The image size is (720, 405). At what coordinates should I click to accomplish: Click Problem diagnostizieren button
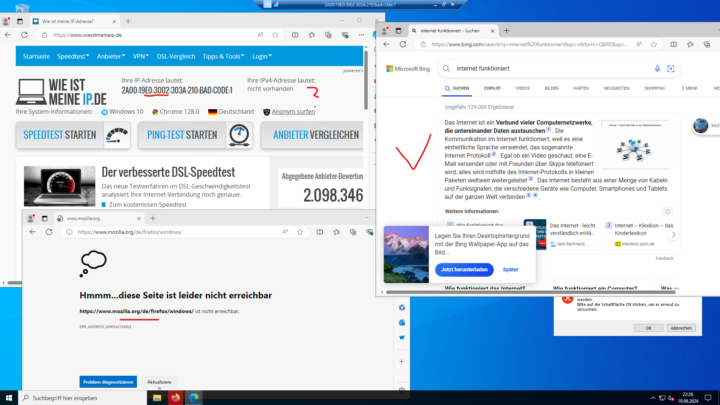(x=108, y=382)
